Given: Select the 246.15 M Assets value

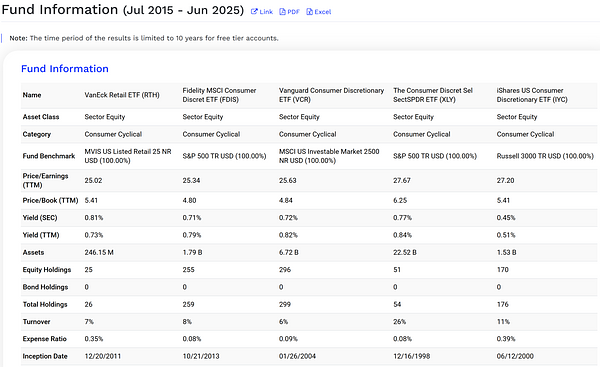Looking at the screenshot, I should pyautogui.click(x=99, y=252).
